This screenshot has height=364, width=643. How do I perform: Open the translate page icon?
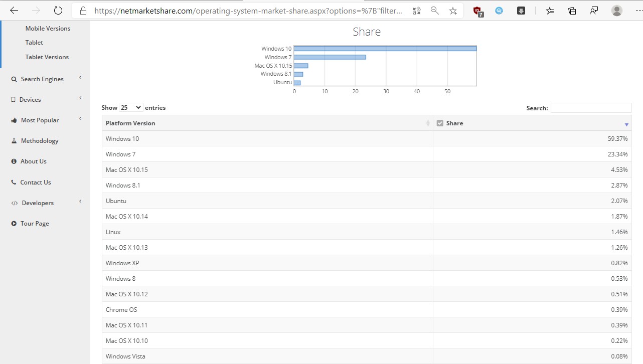click(x=417, y=11)
